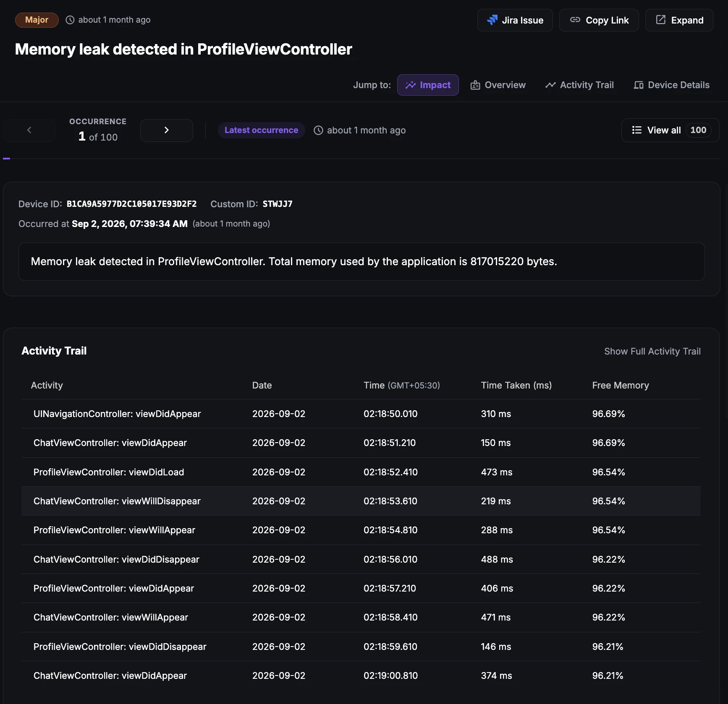Click the 146 ms time taken cell
The image size is (728, 704).
(x=496, y=647)
